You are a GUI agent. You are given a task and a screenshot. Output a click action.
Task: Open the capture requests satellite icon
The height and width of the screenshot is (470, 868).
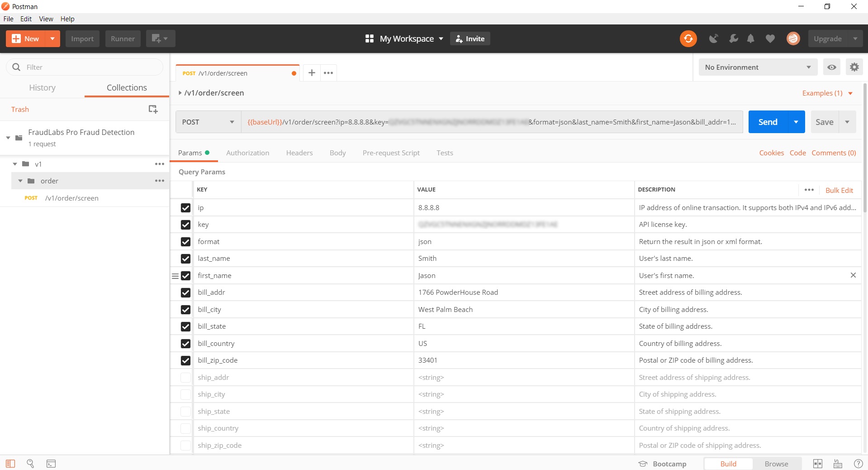pos(713,39)
